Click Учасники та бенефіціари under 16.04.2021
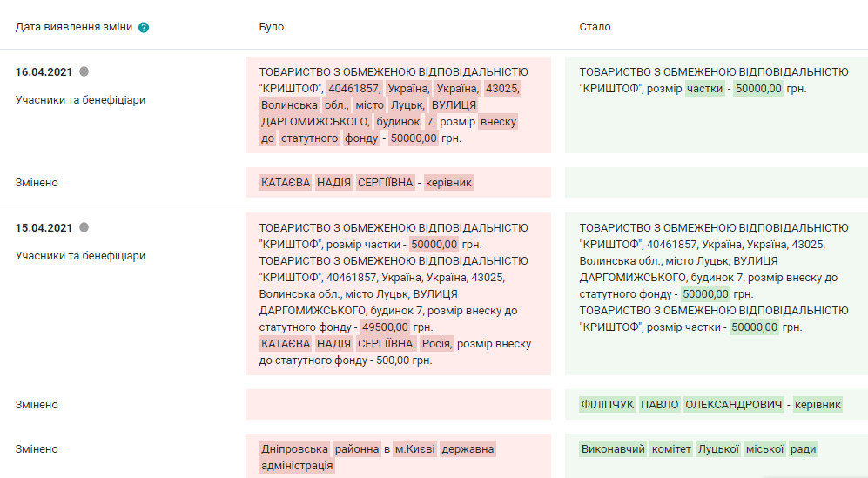Viewport: 868px width, 478px height. point(80,100)
